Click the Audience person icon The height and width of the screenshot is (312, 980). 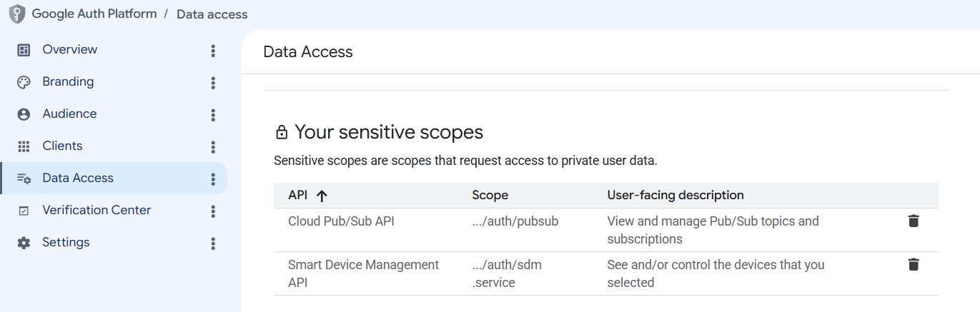[x=24, y=114]
